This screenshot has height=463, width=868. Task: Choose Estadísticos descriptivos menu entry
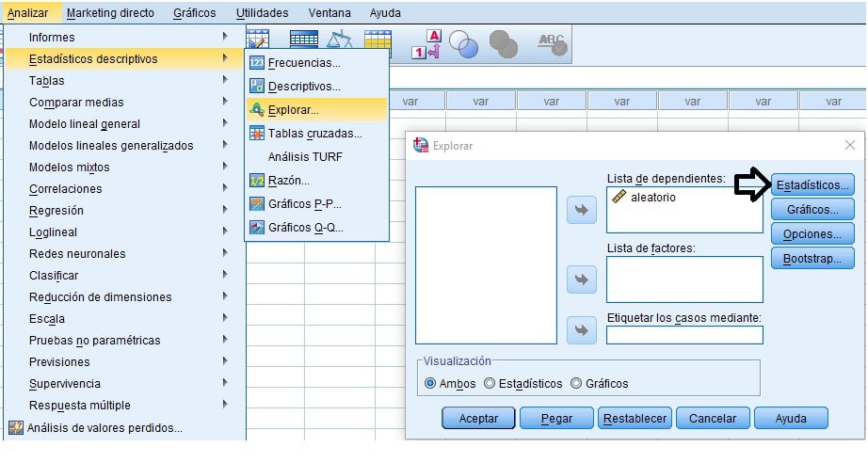124,58
